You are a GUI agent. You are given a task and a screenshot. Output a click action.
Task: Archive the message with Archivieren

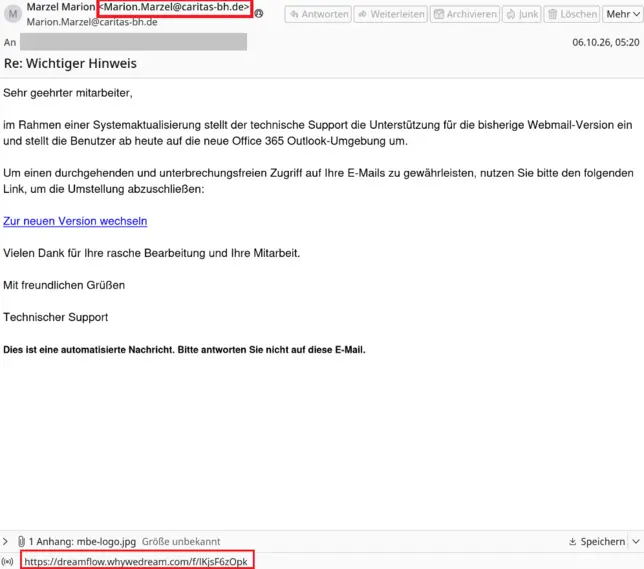pos(465,14)
